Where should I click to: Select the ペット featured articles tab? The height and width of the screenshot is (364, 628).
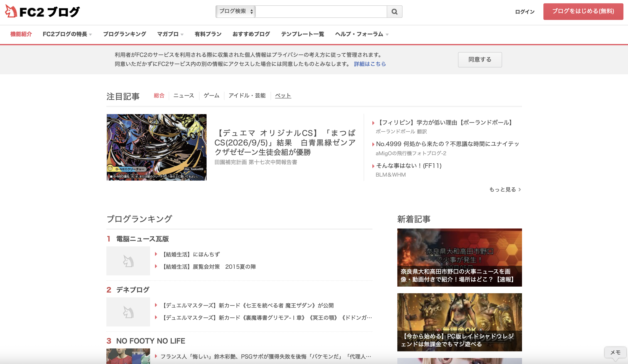pos(283,95)
